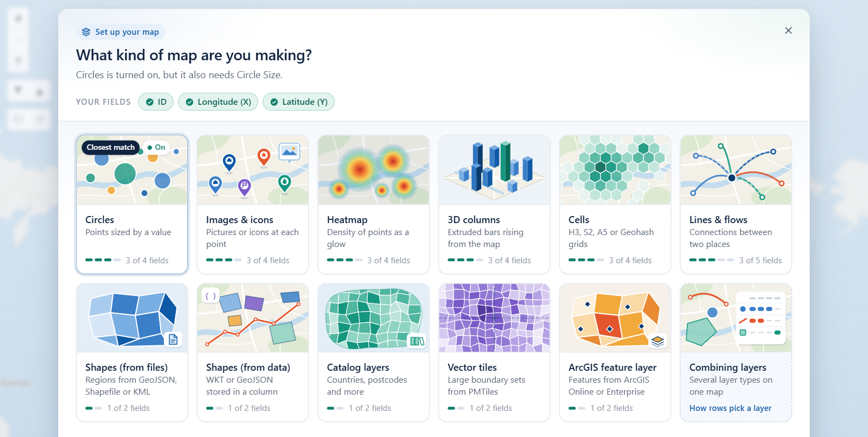Click the 'What kind of map are you making?' heading
The image size is (868, 437).
click(x=194, y=55)
